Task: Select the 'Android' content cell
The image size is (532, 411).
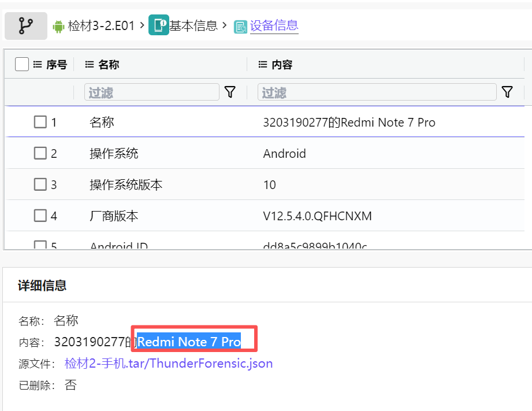Action: tap(284, 154)
